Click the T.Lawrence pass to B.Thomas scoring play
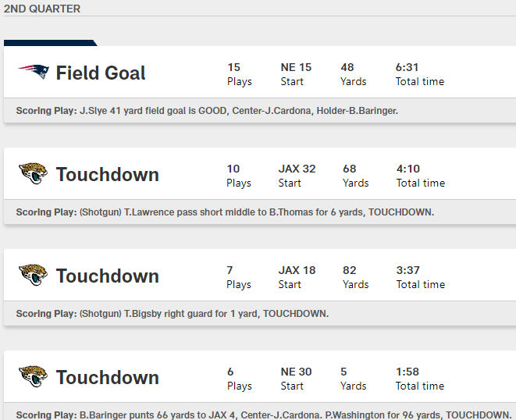This screenshot has height=420, width=516. click(256, 212)
